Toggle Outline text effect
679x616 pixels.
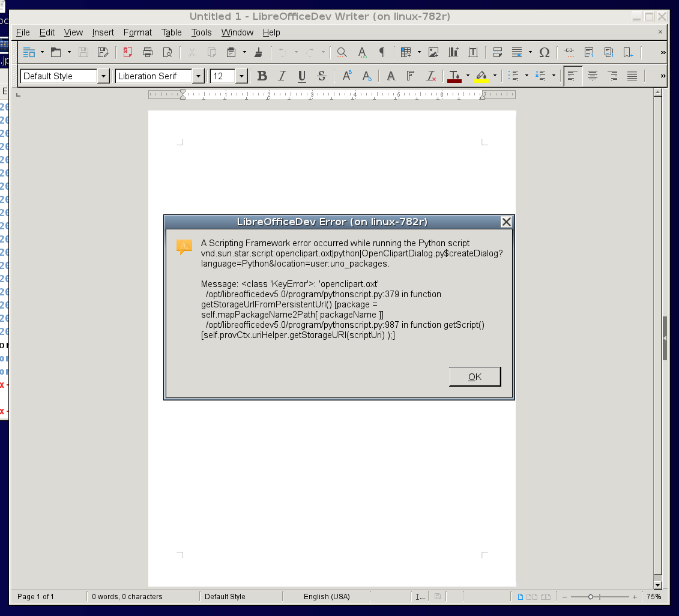pos(411,76)
